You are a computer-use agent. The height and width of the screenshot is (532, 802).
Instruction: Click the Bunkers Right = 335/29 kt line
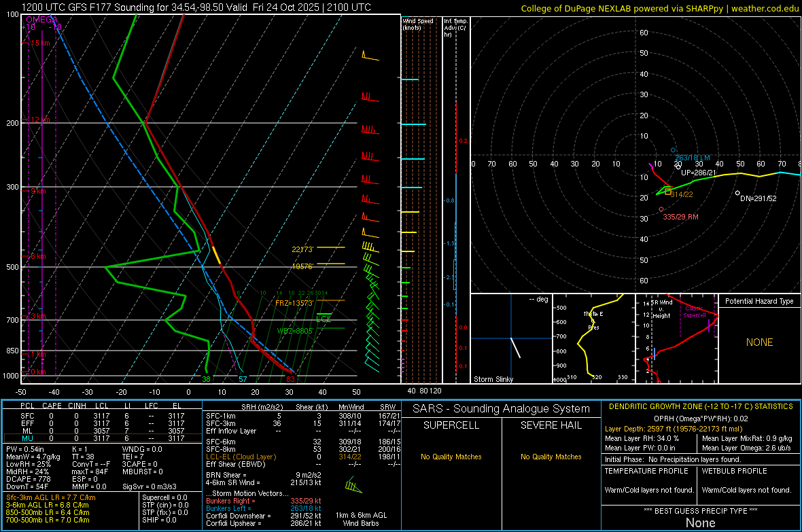click(x=264, y=501)
